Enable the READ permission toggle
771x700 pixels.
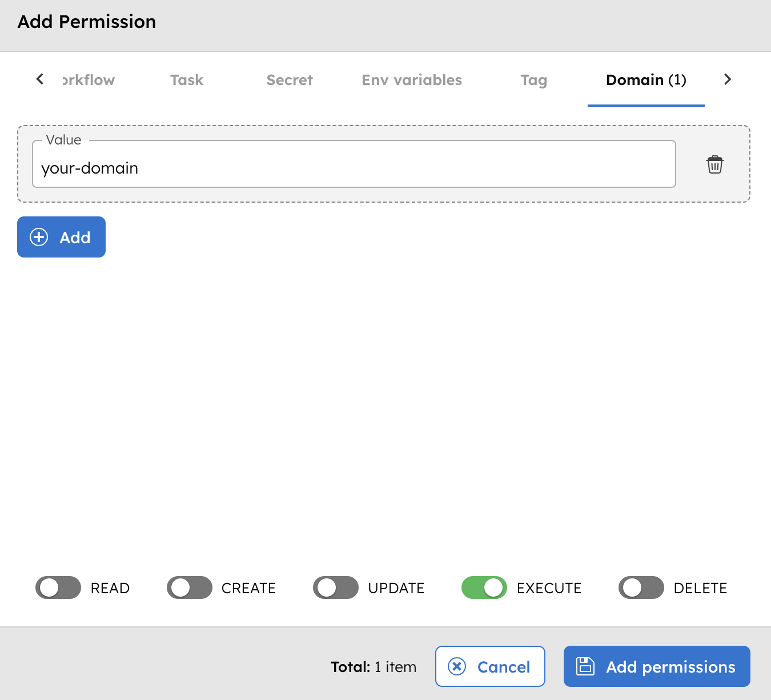pos(58,588)
